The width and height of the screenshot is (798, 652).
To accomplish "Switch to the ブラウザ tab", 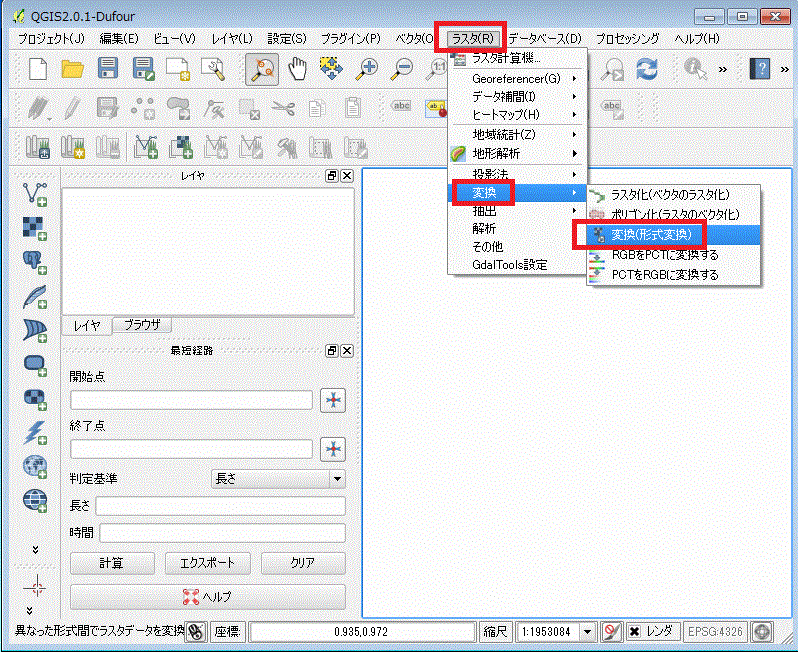I will [141, 325].
